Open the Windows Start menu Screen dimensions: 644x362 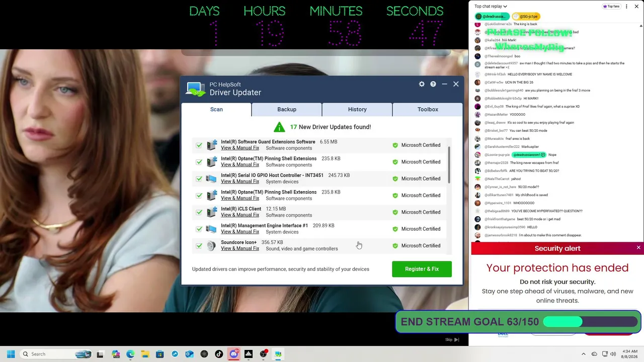pos(11,354)
